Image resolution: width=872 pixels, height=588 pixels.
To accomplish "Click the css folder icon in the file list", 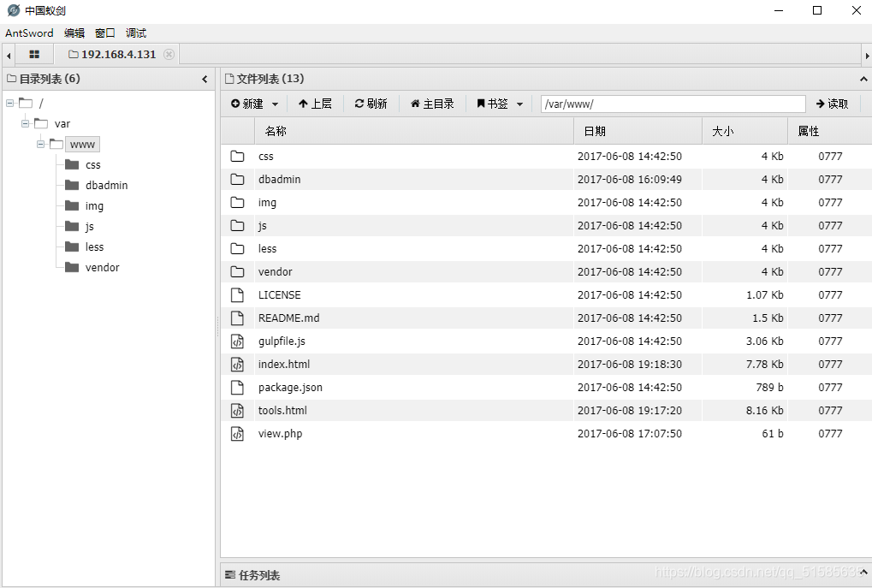I will 237,157.
